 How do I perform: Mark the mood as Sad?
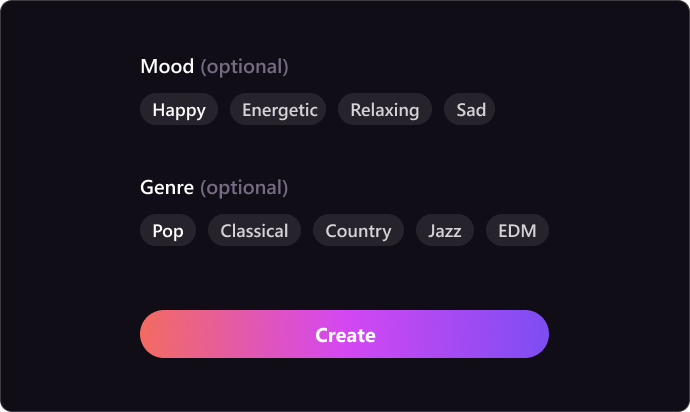[x=470, y=110]
